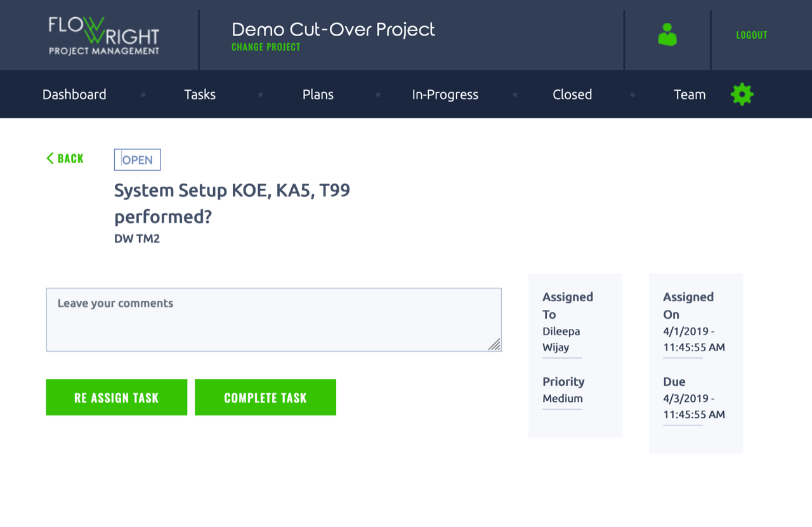
Task: Open the CHANGE PROJECT link
Action: [266, 47]
